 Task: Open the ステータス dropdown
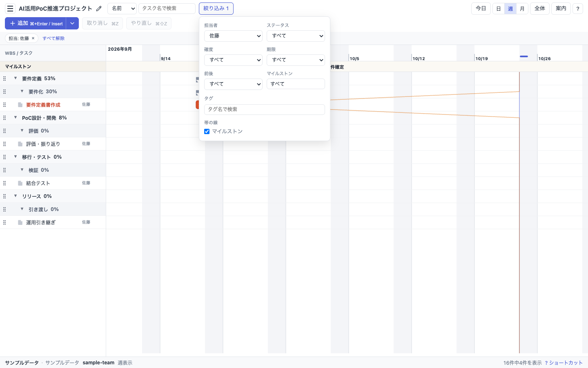pyautogui.click(x=296, y=36)
